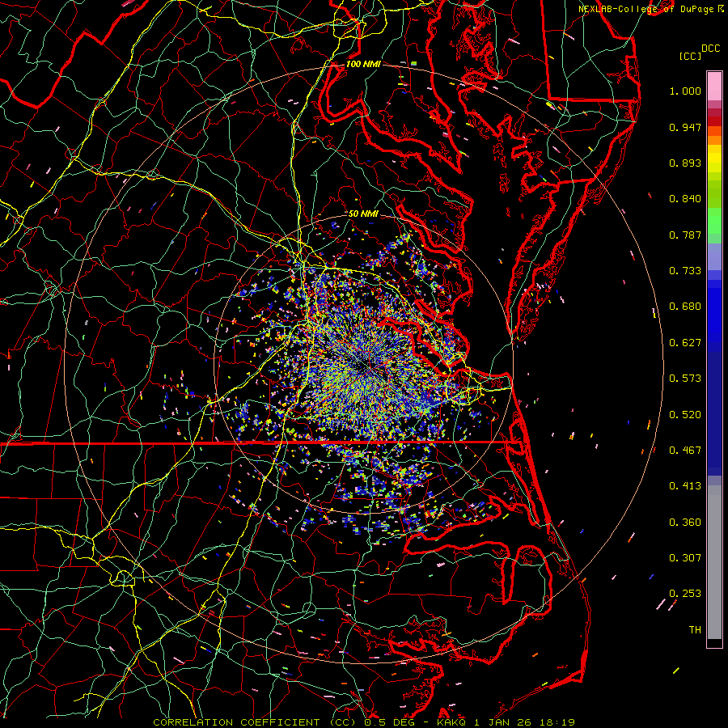Click the 0.787 legend value
The image size is (728, 728).
[x=685, y=235]
